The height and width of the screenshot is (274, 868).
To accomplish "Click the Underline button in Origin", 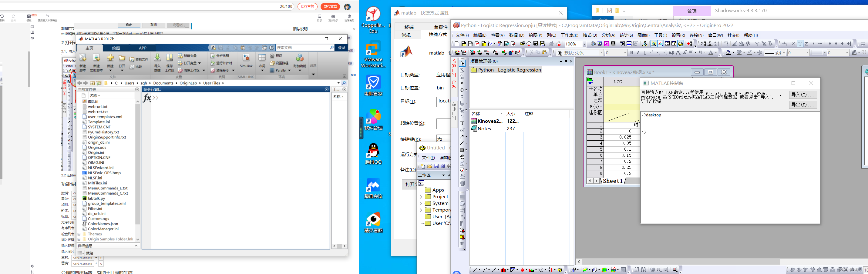I will (x=645, y=52).
